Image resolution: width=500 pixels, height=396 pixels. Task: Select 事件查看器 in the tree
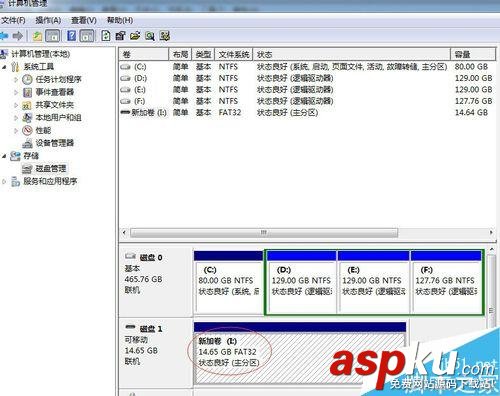(55, 92)
